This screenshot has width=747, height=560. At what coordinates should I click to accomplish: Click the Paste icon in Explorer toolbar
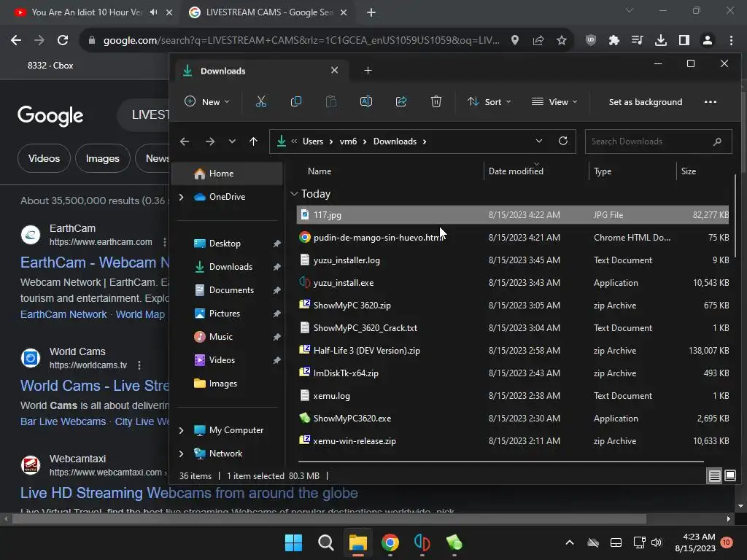pyautogui.click(x=331, y=101)
